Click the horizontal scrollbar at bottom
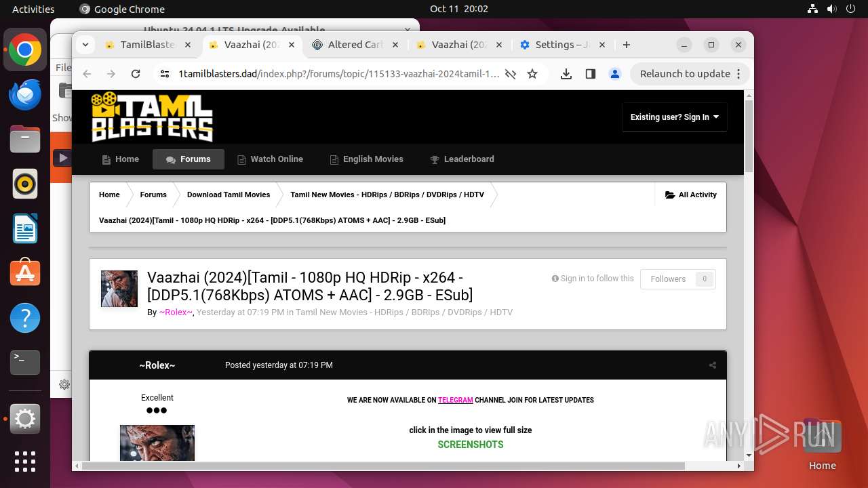 click(x=383, y=466)
